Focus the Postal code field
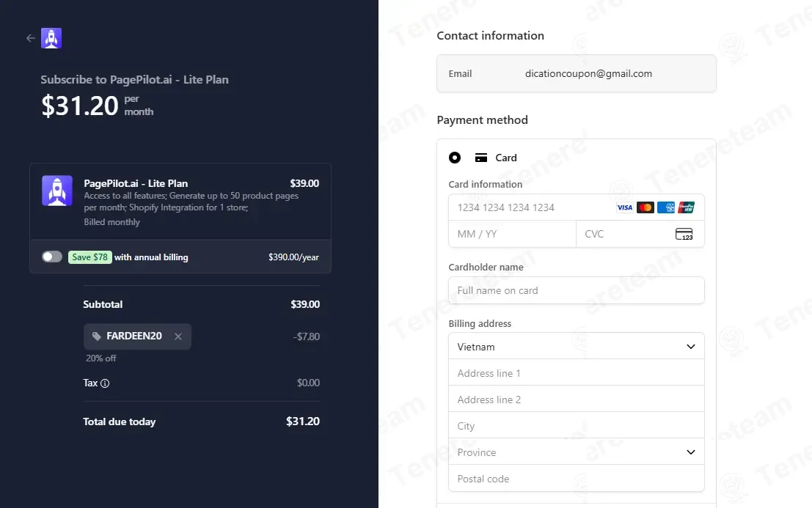Viewport: 812px width, 508px height. (576, 479)
